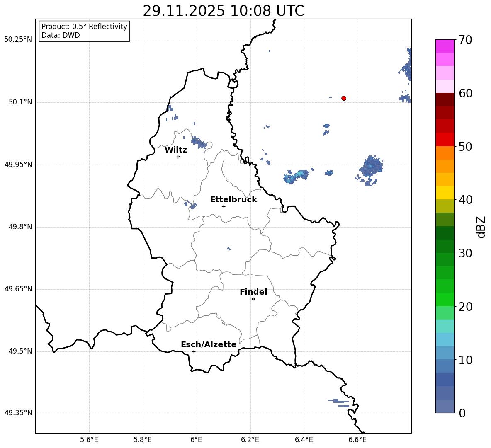Click the Ettelbruck city label
Viewport: 491px width, 448px height.
point(233,200)
